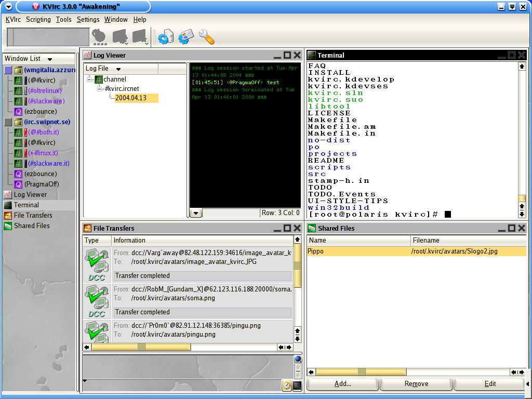Click the orange wrench settings icon

click(x=206, y=37)
